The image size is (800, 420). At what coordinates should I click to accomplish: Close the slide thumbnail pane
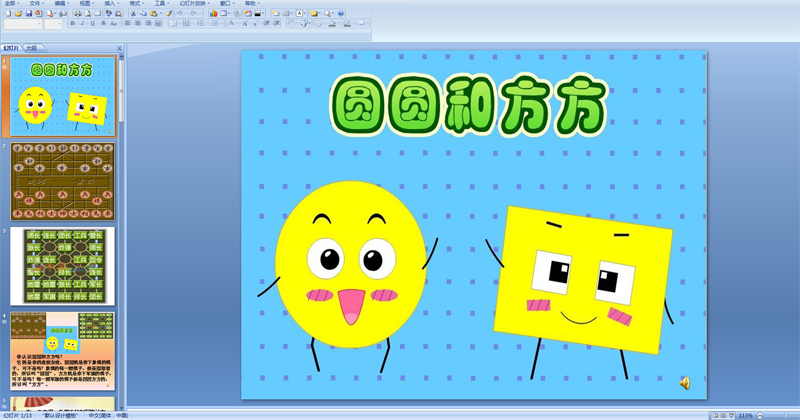(119, 48)
